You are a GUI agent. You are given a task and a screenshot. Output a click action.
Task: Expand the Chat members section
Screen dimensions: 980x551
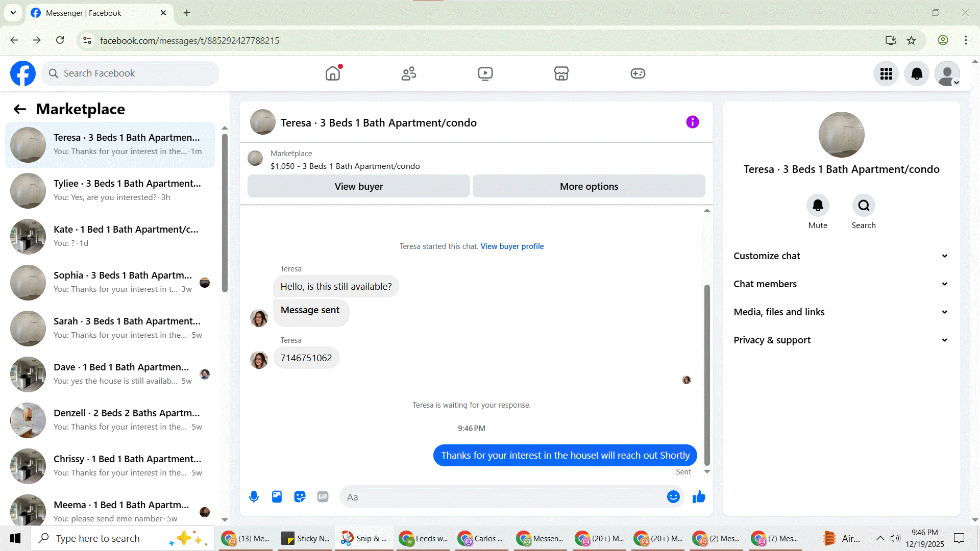[x=841, y=284]
